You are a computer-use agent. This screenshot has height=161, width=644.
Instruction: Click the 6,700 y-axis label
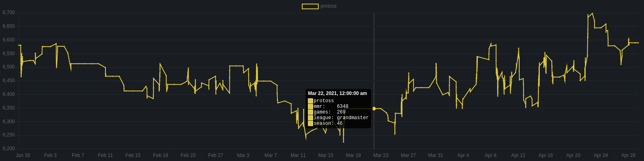9,13
